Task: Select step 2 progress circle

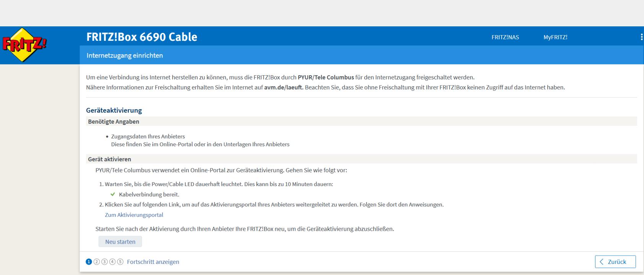Action: click(97, 262)
